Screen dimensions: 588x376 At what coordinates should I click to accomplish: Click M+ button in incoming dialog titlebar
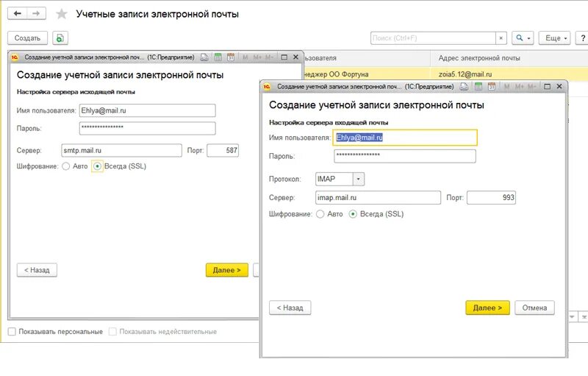point(520,87)
